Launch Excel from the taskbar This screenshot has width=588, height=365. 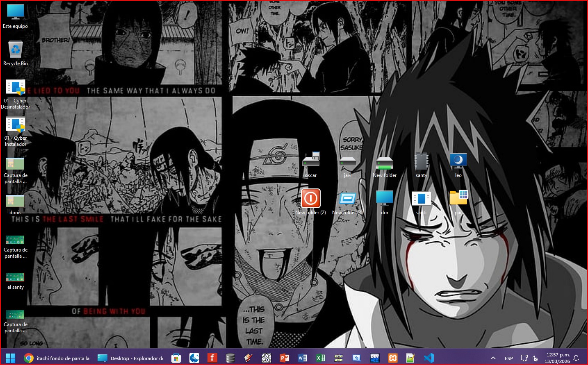coord(320,358)
